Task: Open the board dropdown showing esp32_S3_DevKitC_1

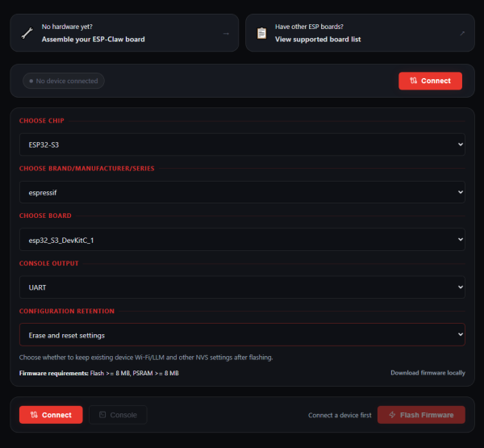Action: pyautogui.click(x=242, y=240)
